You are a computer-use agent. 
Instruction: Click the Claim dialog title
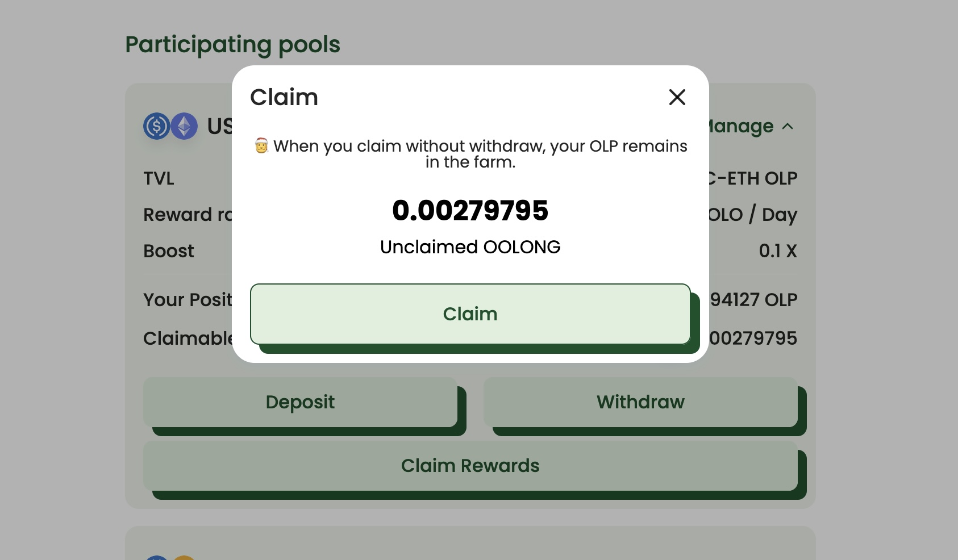284,97
